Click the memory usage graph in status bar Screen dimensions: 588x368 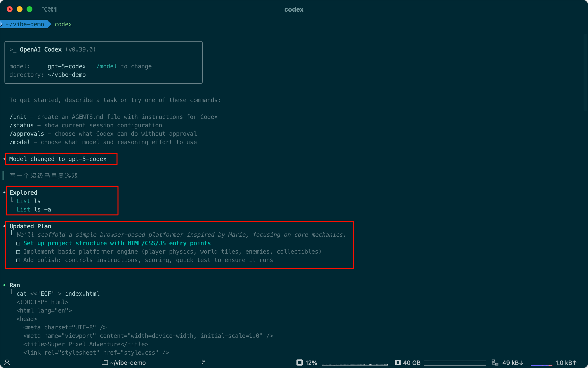455,363
